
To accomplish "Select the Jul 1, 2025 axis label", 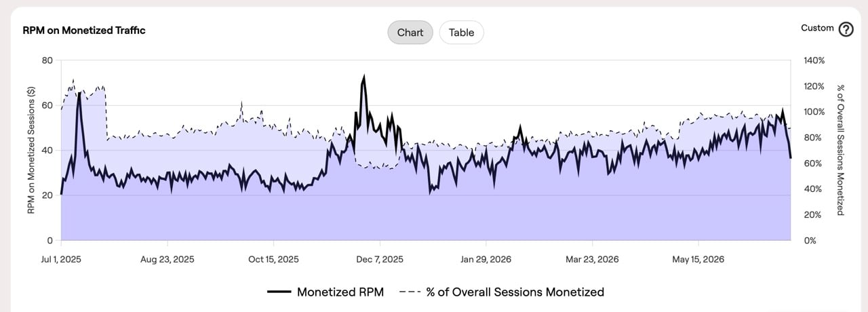I will point(61,260).
